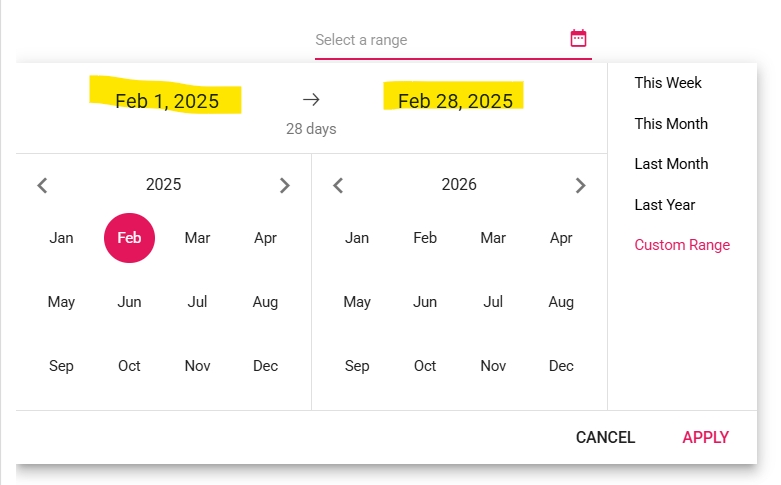Click the Feb 28, 2025 end date
The width and height of the screenshot is (781, 485).
[x=455, y=101]
